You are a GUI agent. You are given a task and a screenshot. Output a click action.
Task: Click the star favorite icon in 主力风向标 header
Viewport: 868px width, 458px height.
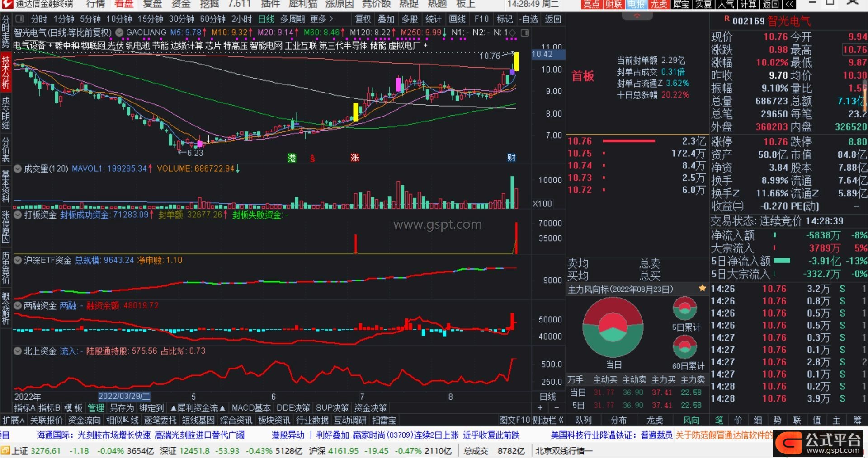[702, 288]
